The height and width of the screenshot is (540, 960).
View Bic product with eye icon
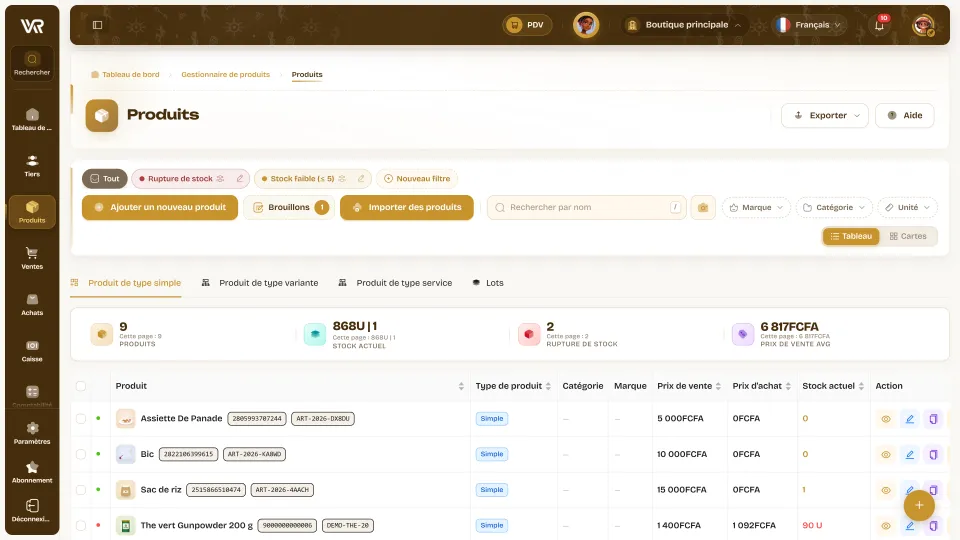click(x=886, y=455)
